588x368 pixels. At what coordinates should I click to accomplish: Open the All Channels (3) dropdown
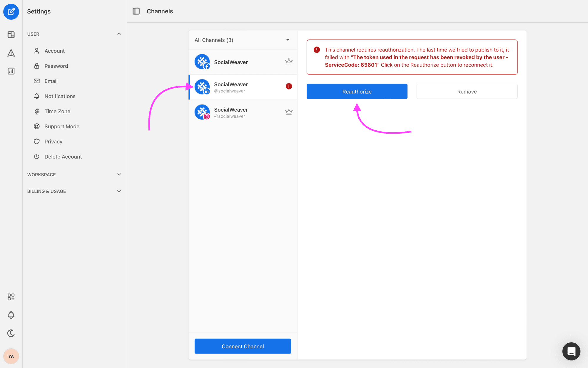[243, 40]
